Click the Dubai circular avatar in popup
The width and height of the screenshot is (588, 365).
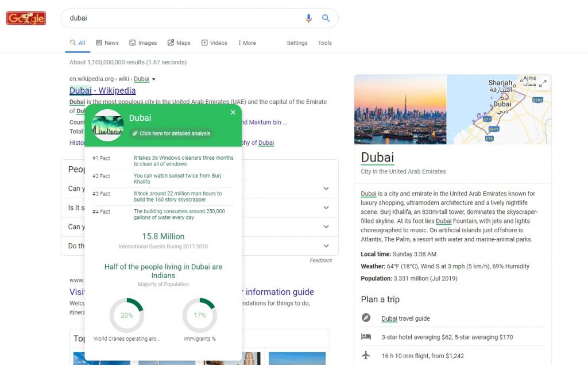[107, 125]
